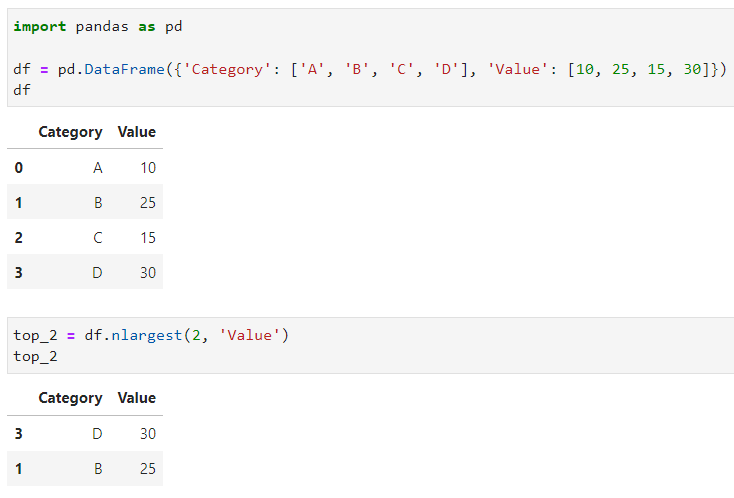Click value cell 15 in the first table
Screen dimensions: 734x498
click(148, 238)
